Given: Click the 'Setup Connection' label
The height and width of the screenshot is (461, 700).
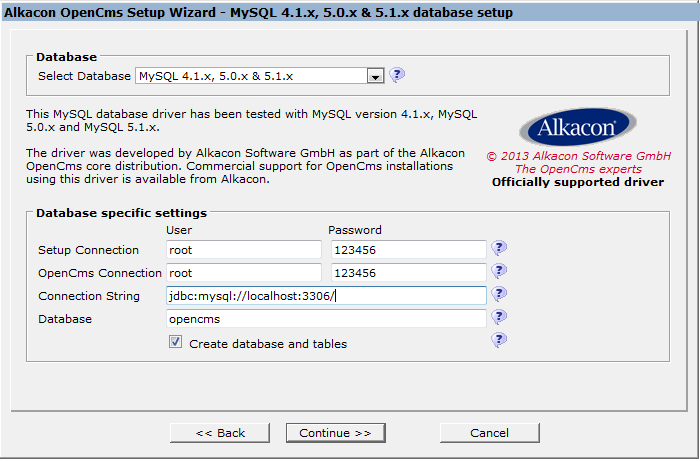Looking at the screenshot, I should [88, 250].
